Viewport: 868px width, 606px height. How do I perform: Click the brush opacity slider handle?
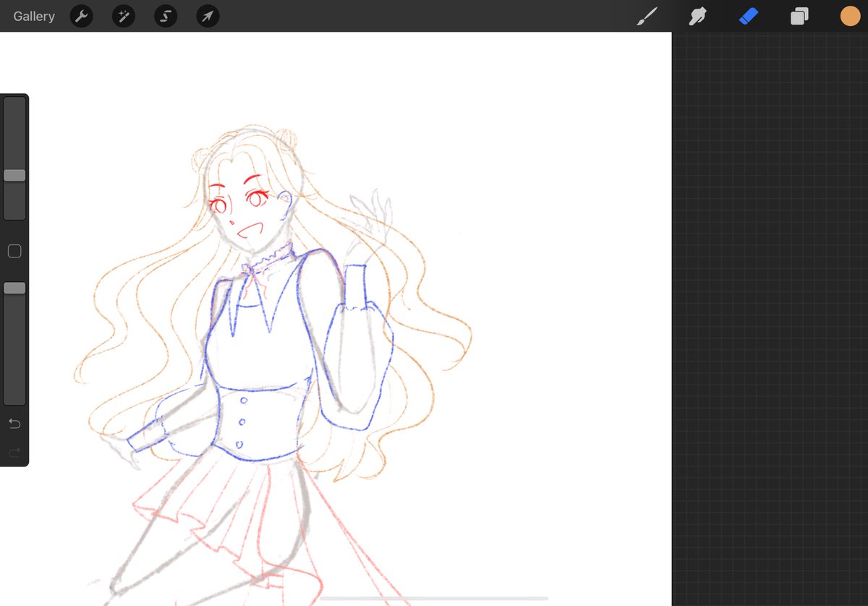[14, 288]
